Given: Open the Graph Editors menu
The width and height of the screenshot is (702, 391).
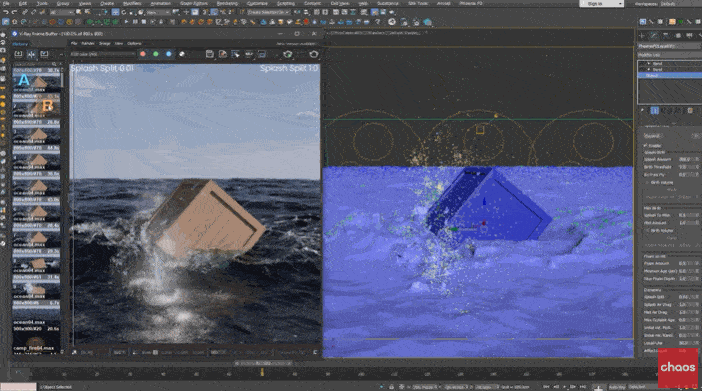Looking at the screenshot, I should click(x=193, y=3).
